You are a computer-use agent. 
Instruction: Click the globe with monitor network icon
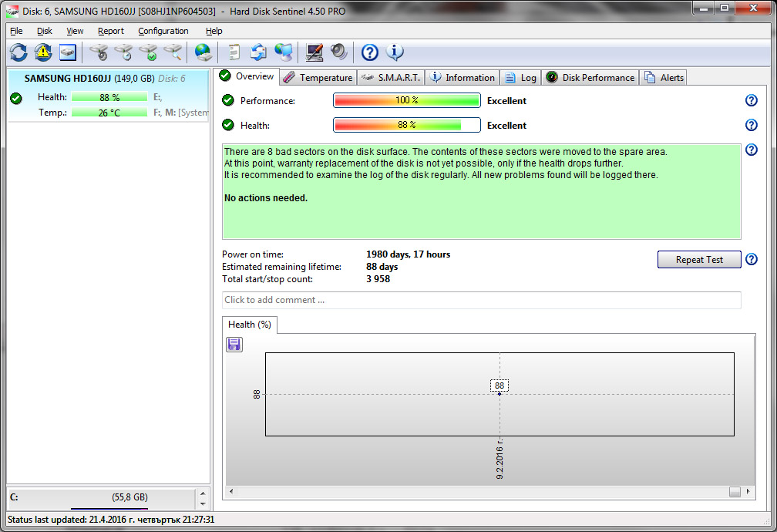(284, 52)
